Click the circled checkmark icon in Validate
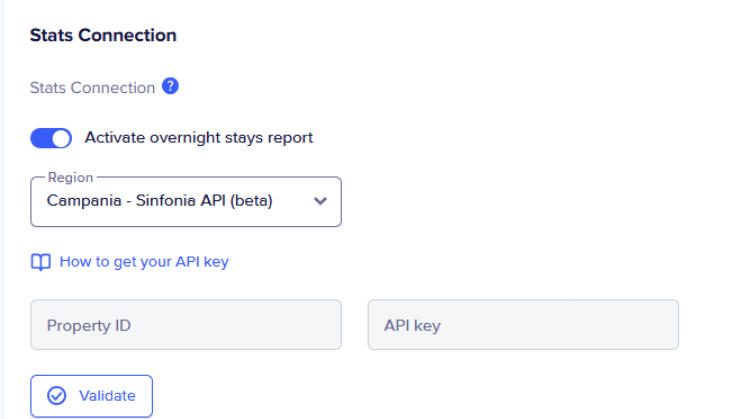 [x=57, y=396]
